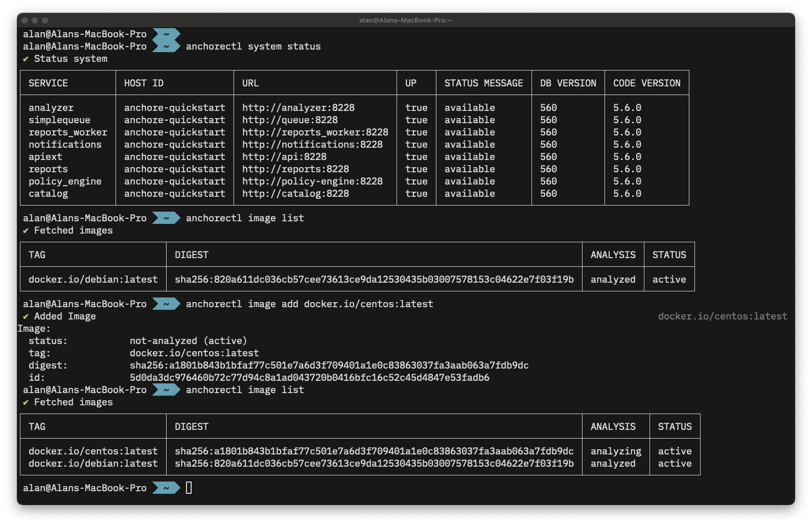Click the TAG header in first image table
Screen dimensions: 812x526
tap(37, 255)
